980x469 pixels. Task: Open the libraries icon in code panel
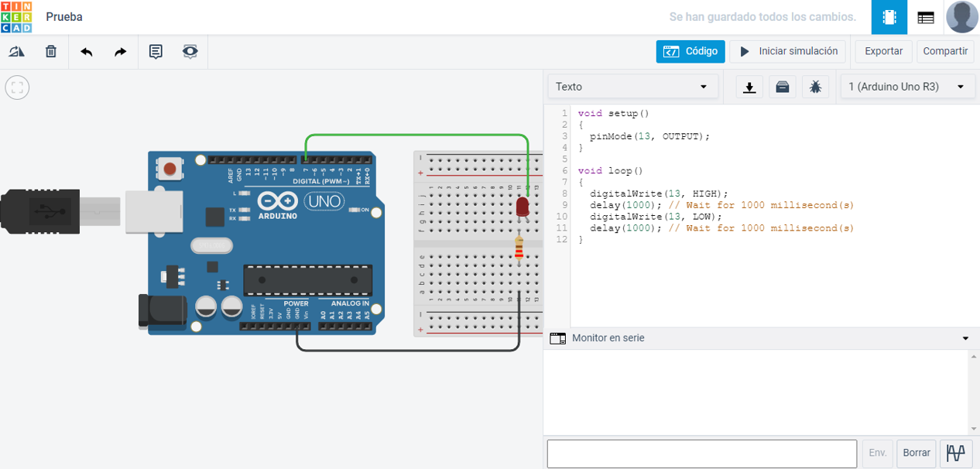tap(783, 87)
